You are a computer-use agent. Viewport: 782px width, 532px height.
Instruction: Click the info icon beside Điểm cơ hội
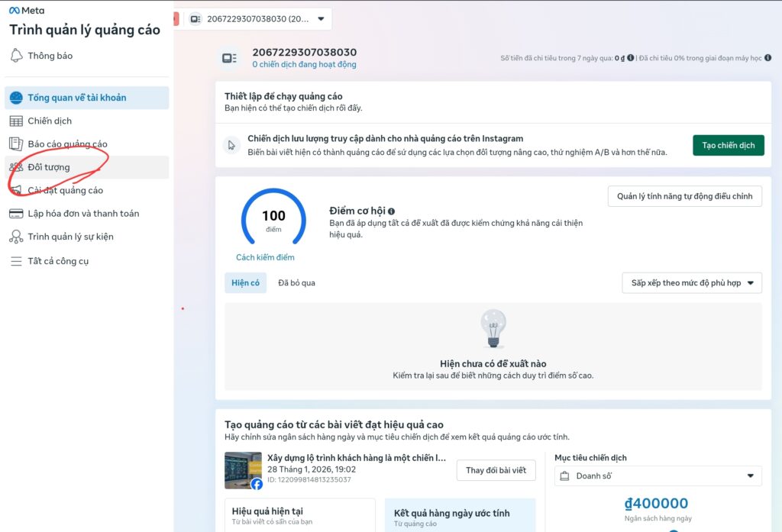[392, 211]
